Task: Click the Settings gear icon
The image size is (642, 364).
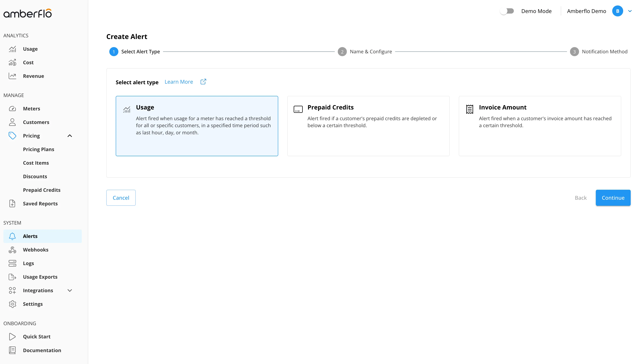Action: [x=12, y=304]
